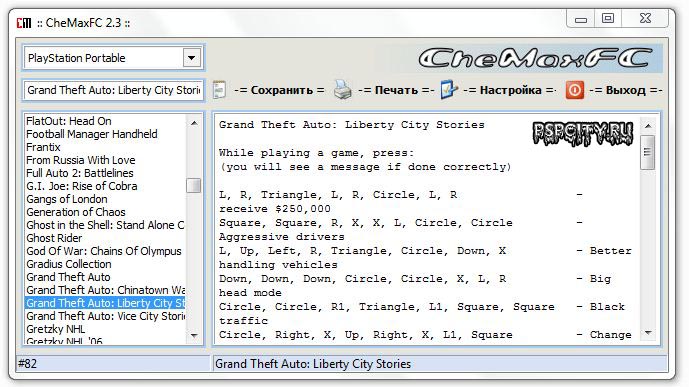Click the 'receive $250,000' cheat line
This screenshot has width=689, height=387.
pos(275,209)
